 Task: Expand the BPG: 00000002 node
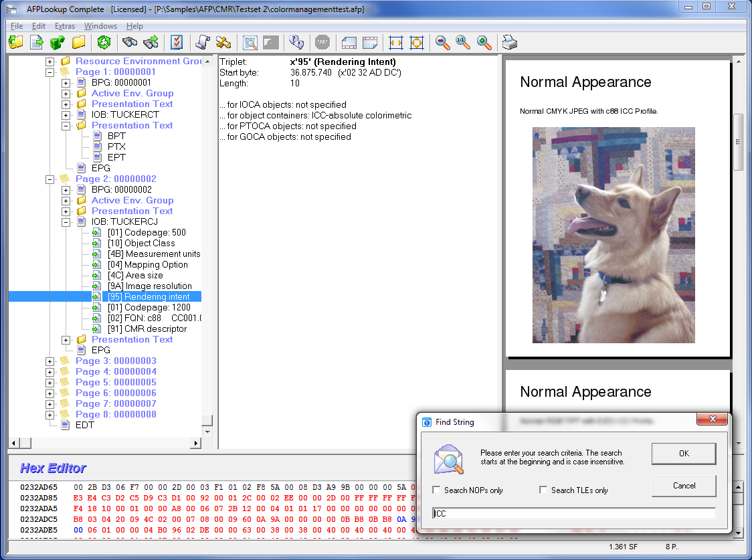(66, 190)
